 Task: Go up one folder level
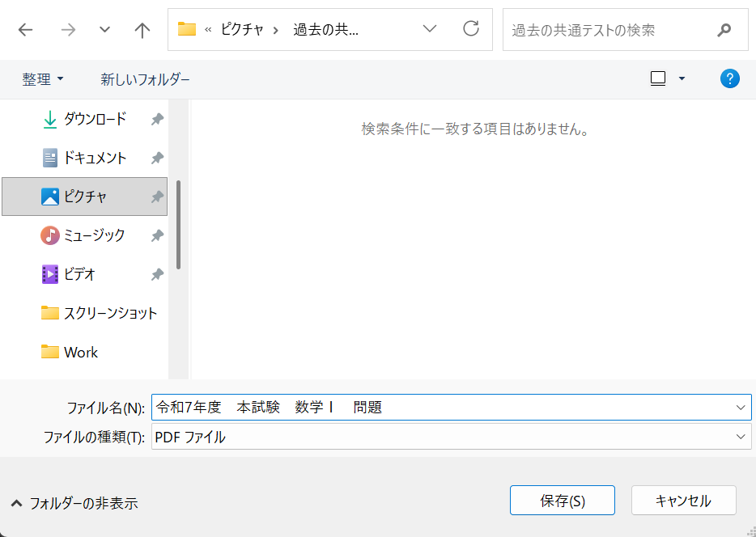142,31
